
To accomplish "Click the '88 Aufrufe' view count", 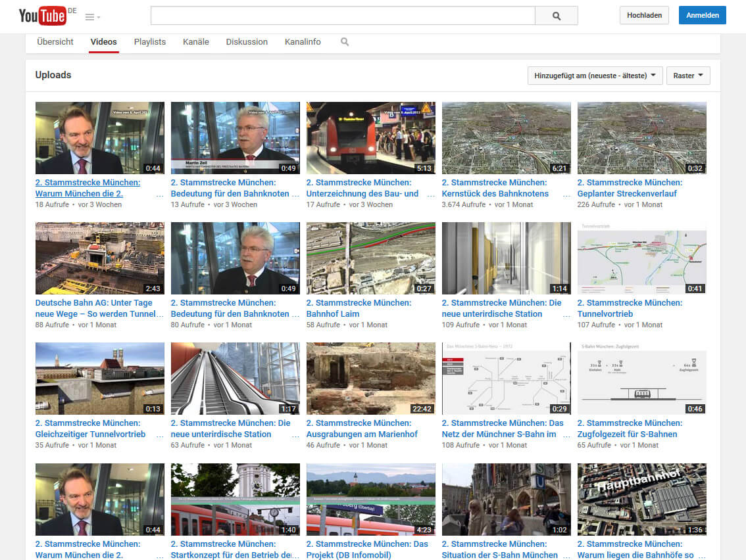I will (53, 325).
